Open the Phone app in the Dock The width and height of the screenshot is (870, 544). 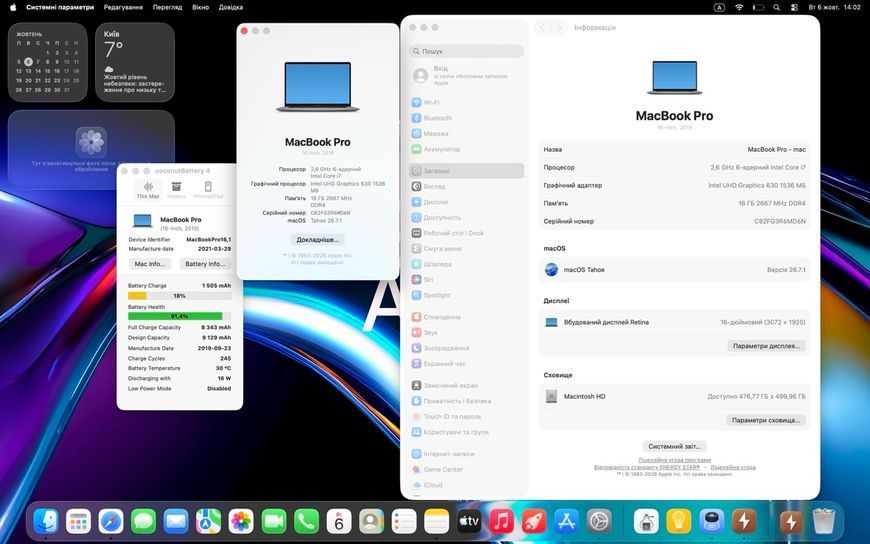click(x=306, y=522)
